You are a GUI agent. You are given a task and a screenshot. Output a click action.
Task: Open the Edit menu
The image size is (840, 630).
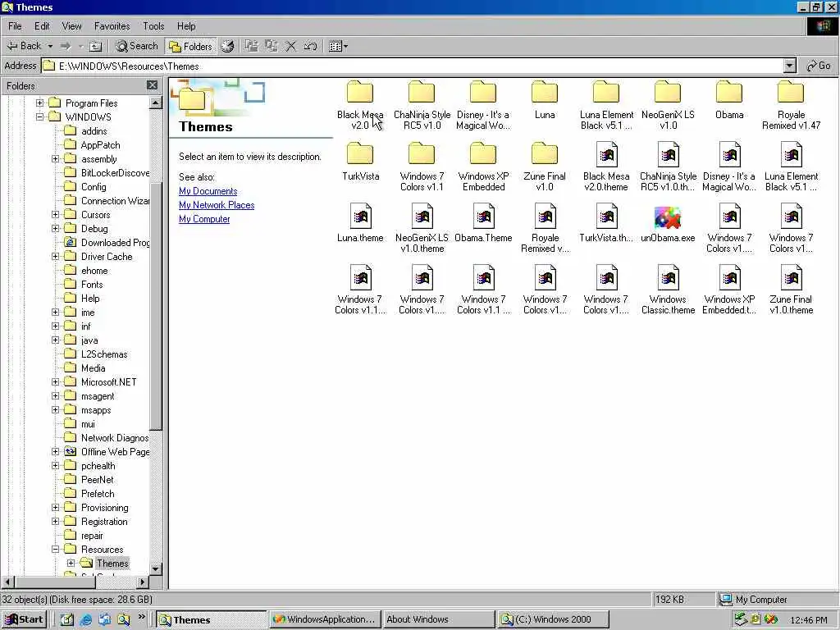click(42, 26)
